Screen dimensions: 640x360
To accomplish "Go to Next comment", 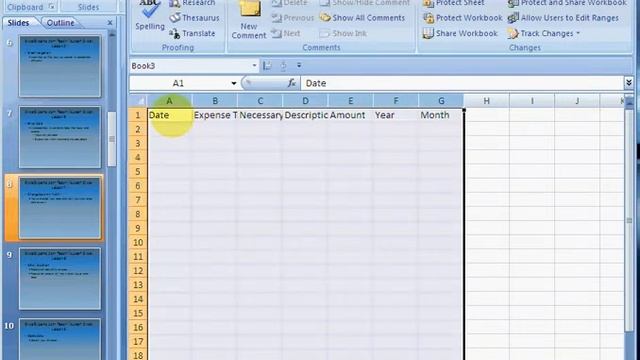I will 286,33.
